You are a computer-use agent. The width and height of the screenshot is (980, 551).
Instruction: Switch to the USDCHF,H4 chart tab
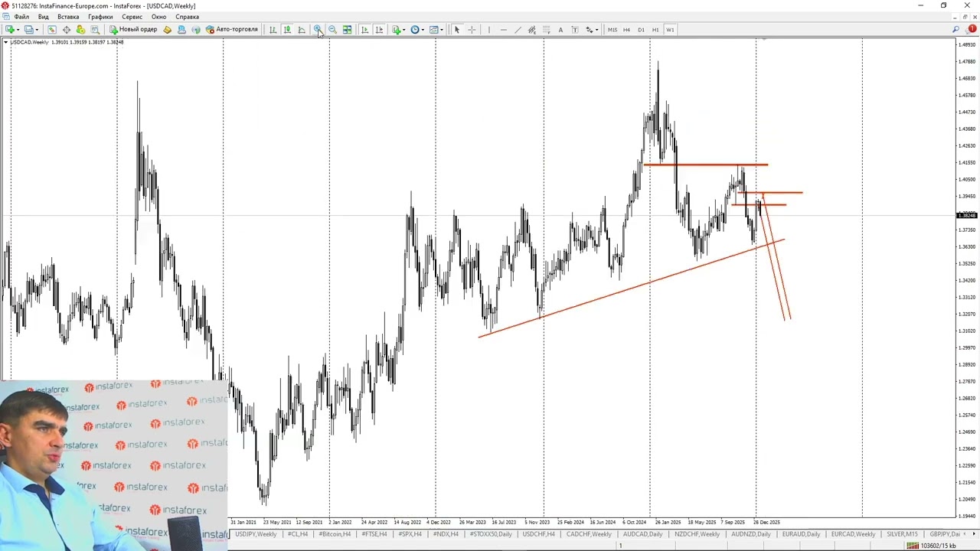tap(539, 534)
